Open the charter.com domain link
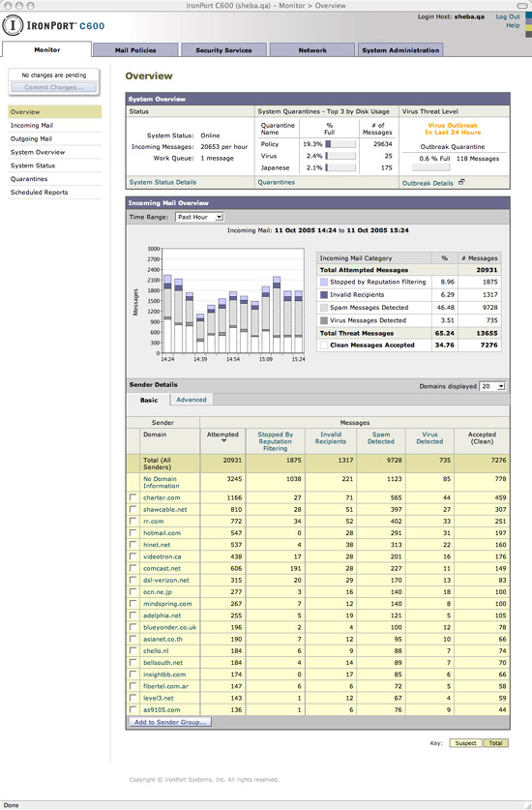 162,497
